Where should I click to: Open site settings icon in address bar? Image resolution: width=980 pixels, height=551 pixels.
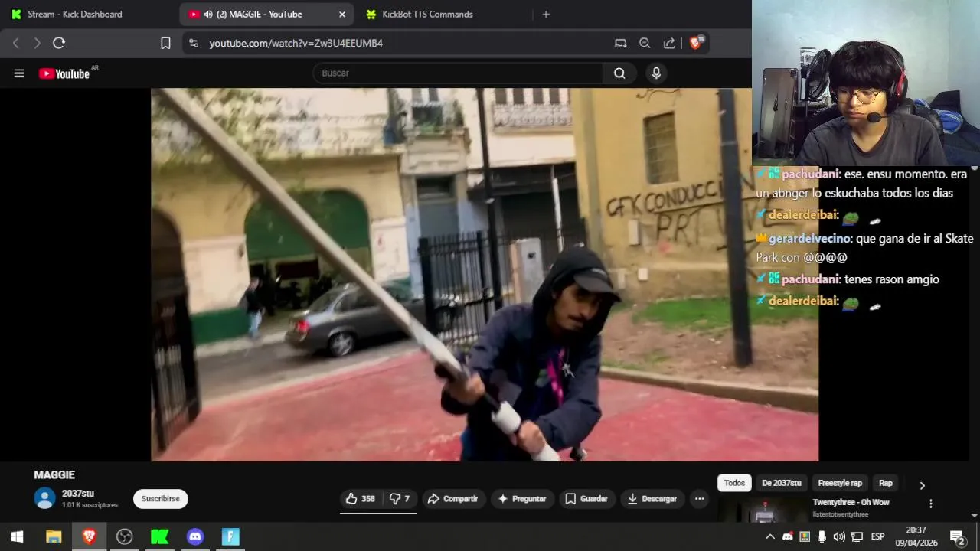(x=194, y=43)
